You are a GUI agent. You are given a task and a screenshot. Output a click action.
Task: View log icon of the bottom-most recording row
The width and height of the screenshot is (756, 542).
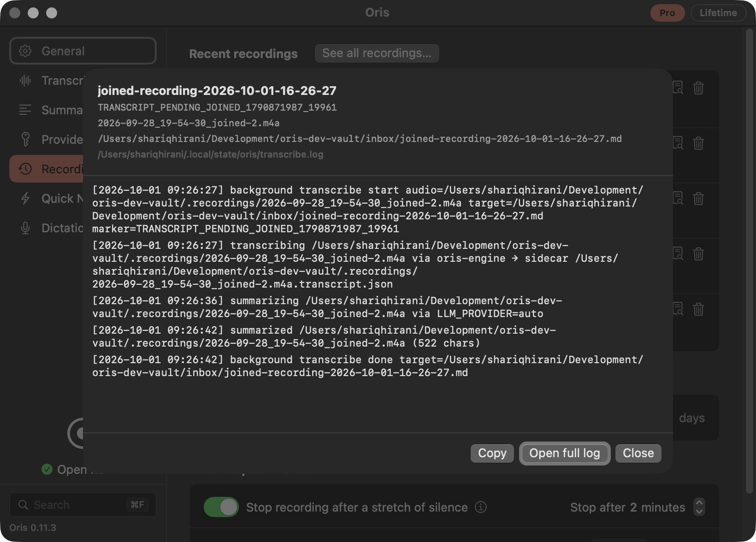click(678, 309)
